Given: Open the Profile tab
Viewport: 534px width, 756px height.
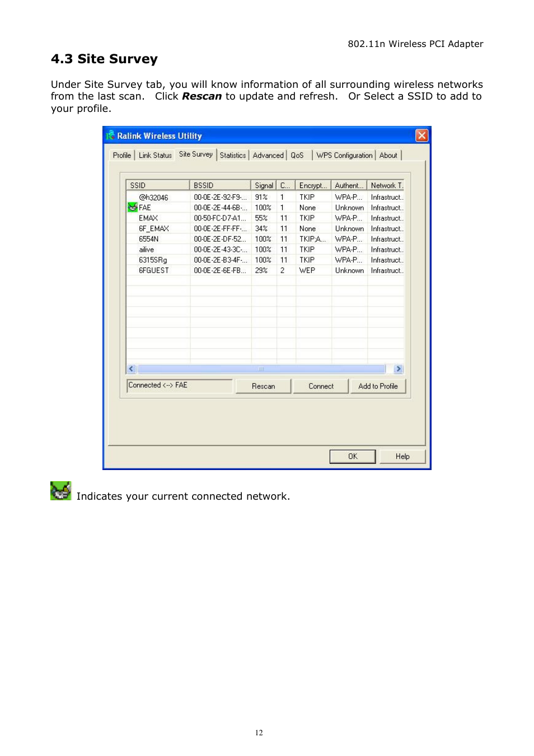Looking at the screenshot, I should [x=122, y=156].
